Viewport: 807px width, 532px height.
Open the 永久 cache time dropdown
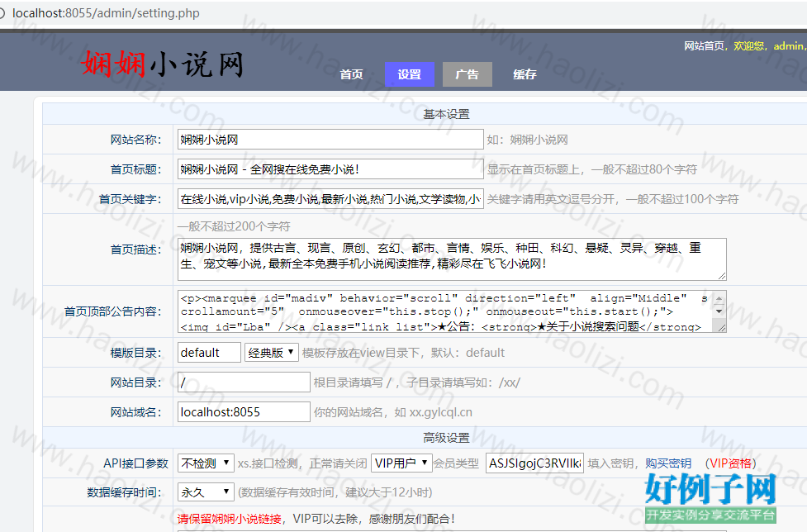[206, 492]
